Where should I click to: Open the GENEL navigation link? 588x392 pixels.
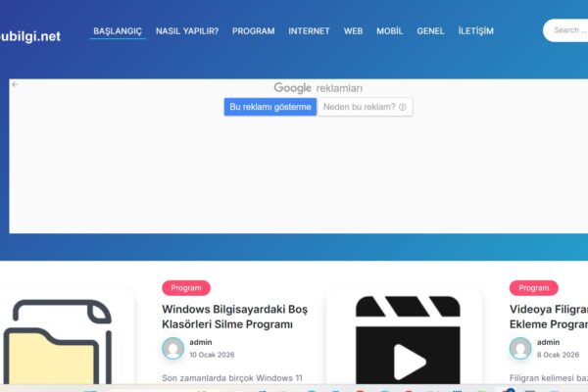pyautogui.click(x=430, y=31)
